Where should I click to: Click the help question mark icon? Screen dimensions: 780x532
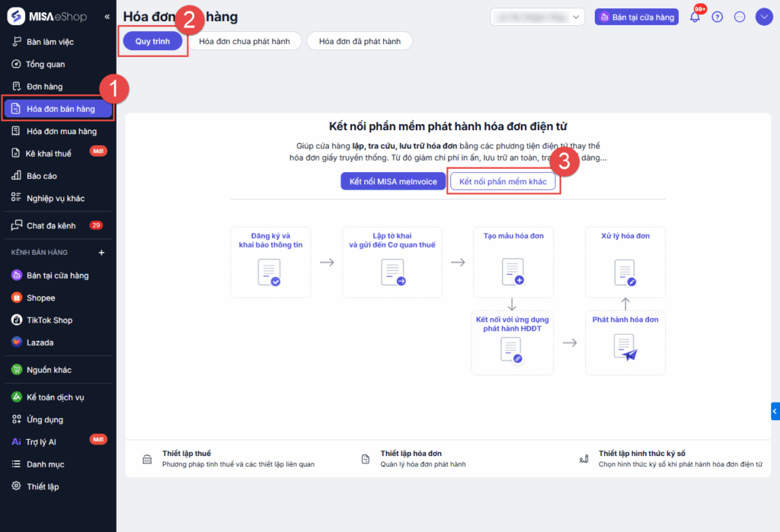[x=717, y=17]
